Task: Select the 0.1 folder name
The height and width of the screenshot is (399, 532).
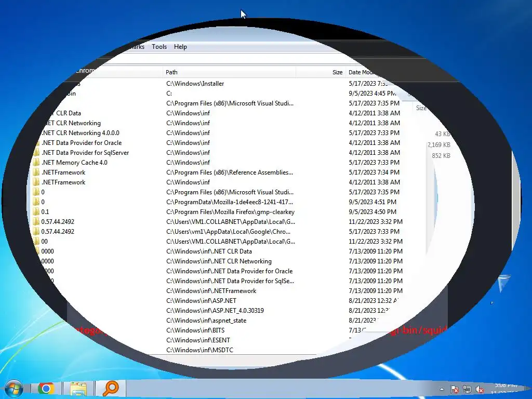Action: click(45, 212)
